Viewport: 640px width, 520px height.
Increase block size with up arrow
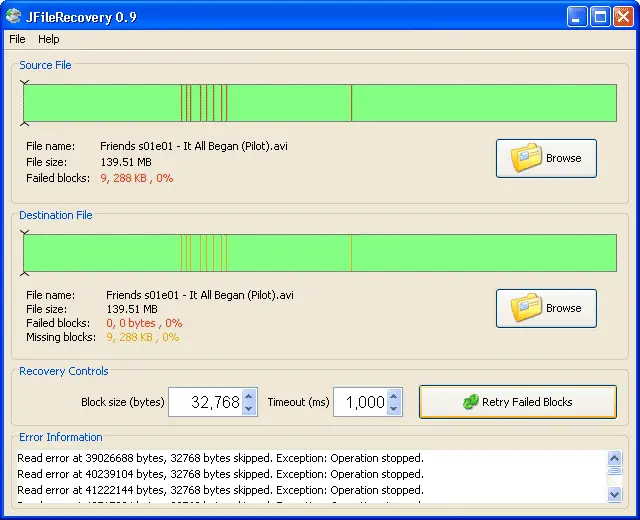[249, 395]
